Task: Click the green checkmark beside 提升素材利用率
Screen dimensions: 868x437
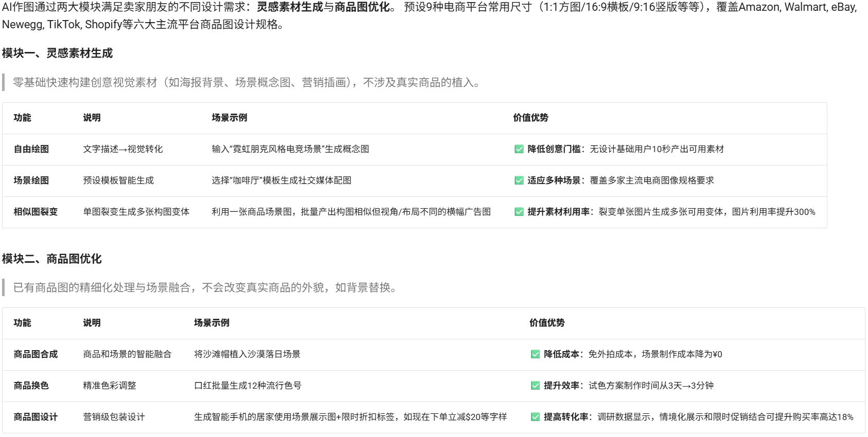Action: pyautogui.click(x=519, y=212)
